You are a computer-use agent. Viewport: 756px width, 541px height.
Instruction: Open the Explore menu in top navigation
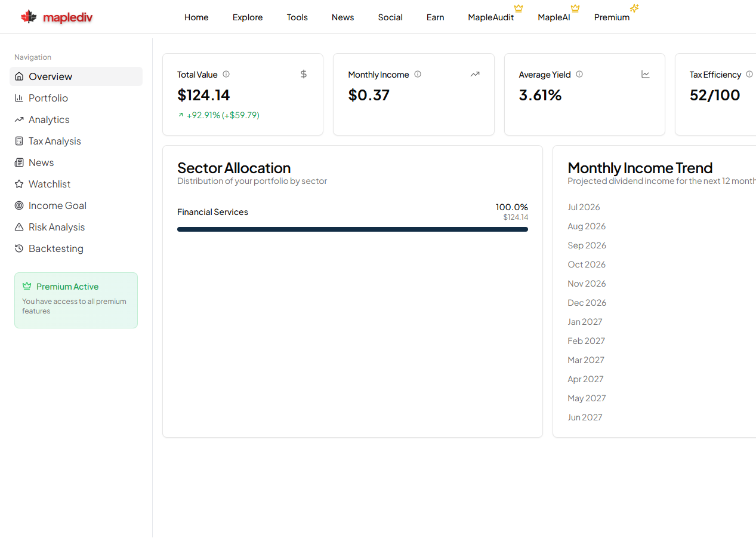(248, 17)
